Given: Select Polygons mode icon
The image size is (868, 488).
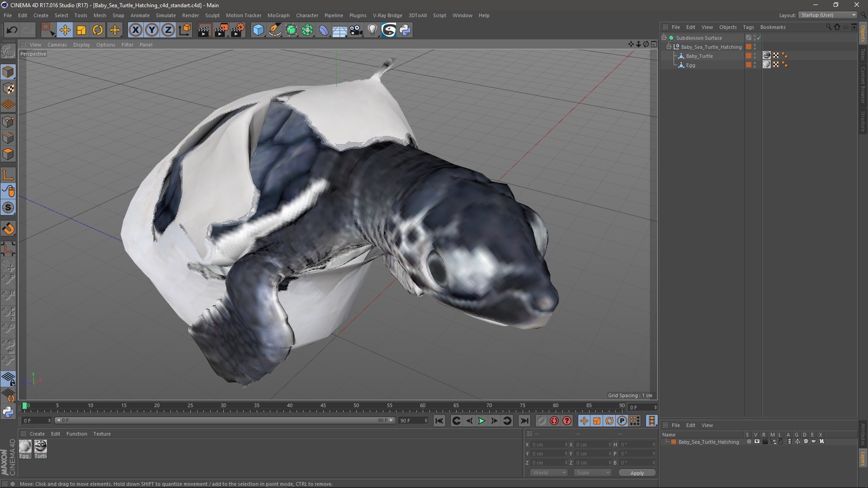Looking at the screenshot, I should click(8, 155).
